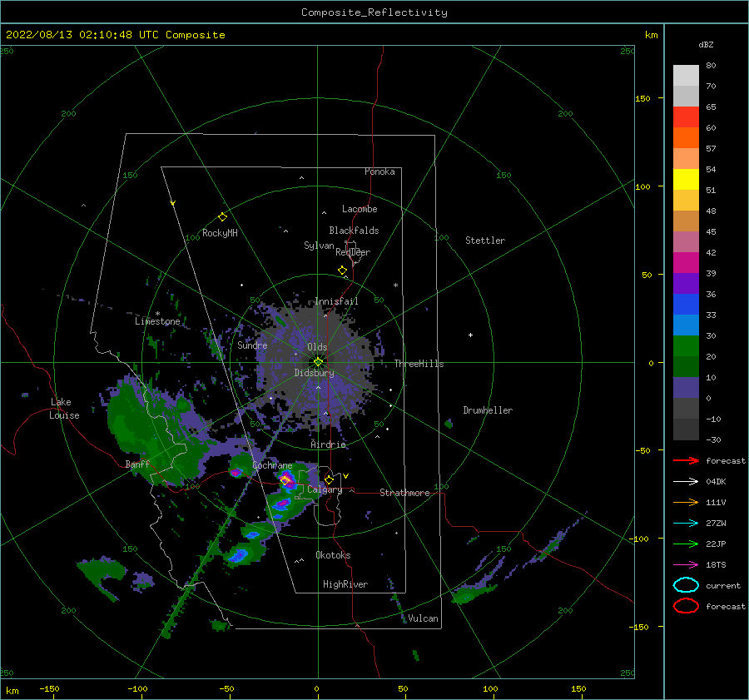Pick the light orange 54-57 dBZ swatch
This screenshot has height=700, width=749.
686,159
